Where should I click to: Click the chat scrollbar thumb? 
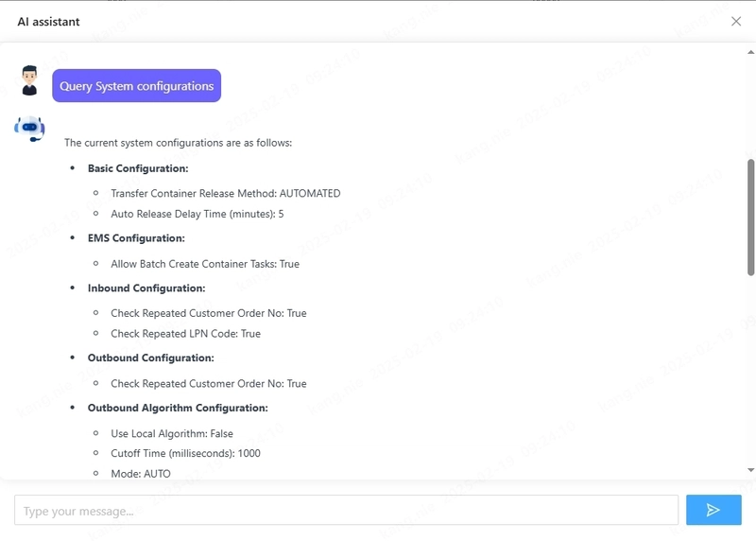[750, 218]
